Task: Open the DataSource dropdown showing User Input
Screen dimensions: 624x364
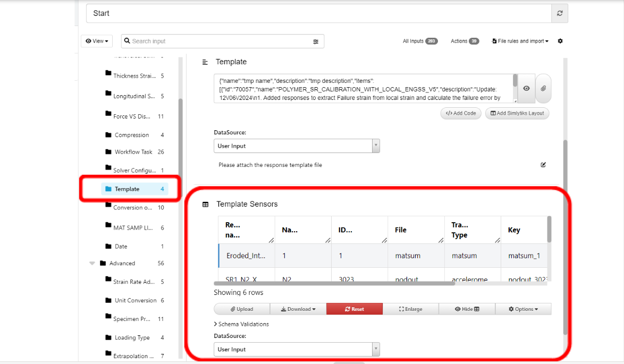Action: (376, 146)
